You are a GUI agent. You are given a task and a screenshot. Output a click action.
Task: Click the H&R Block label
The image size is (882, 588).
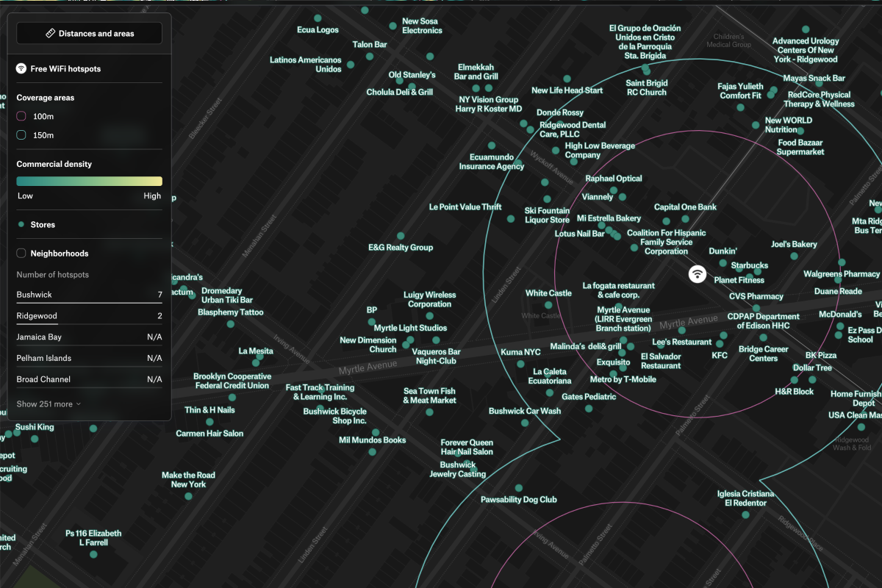(794, 392)
